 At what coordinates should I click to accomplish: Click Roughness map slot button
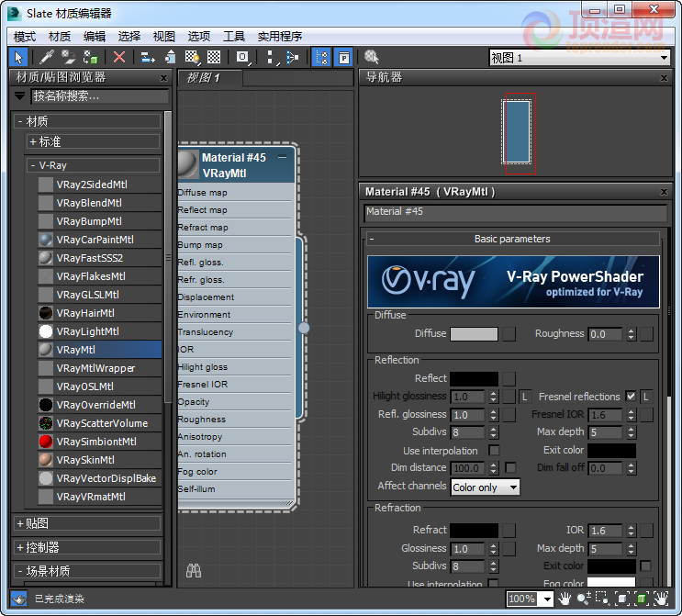[647, 334]
